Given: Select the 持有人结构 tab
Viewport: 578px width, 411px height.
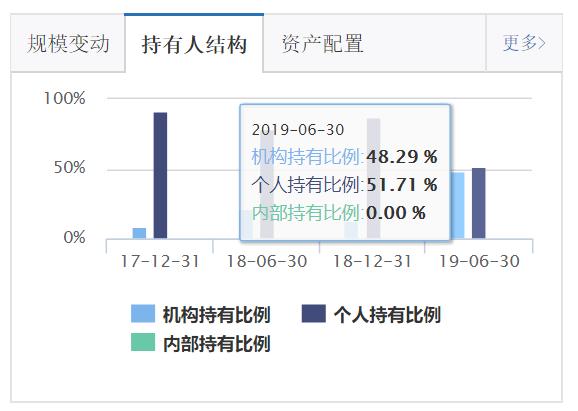Looking at the screenshot, I should click(194, 43).
